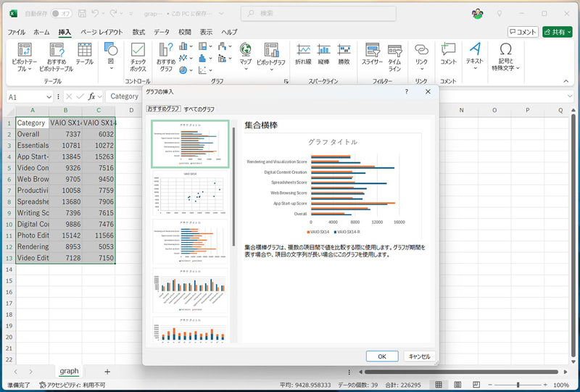Add a new sheet with plus button
Image resolution: width=580 pixels, height=392 pixels.
107,372
